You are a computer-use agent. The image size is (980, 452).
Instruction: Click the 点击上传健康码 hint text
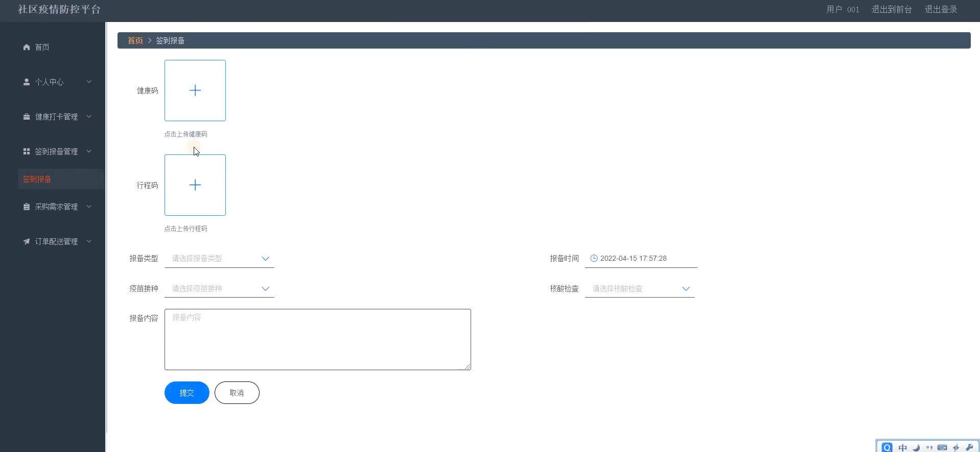186,134
